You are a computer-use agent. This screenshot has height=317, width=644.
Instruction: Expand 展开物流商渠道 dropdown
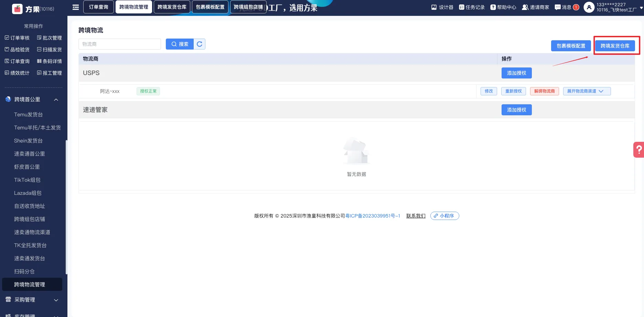point(587,91)
